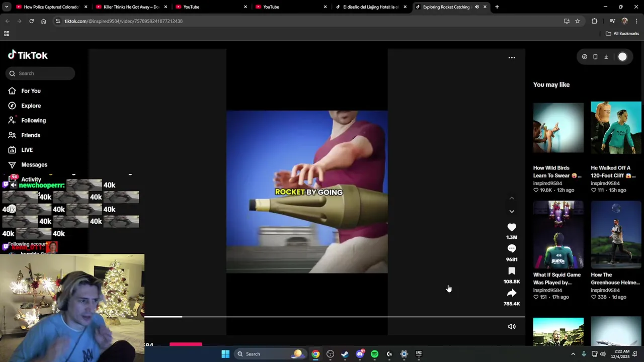This screenshot has height=362, width=644.
Task: Open the apps grid in bookmarks bar
Action: pos(7,34)
